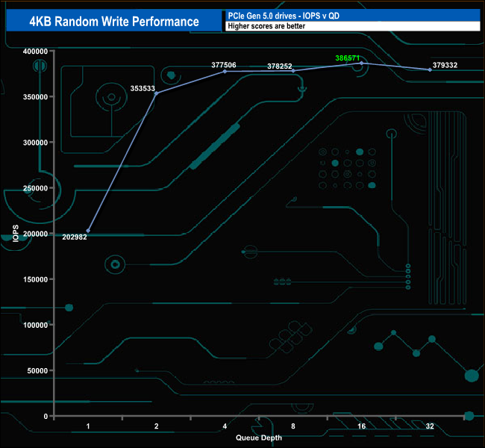The image size is (485, 448).
Task: Select the peak data point at queue depth 16
Action: pyautogui.click(x=362, y=63)
